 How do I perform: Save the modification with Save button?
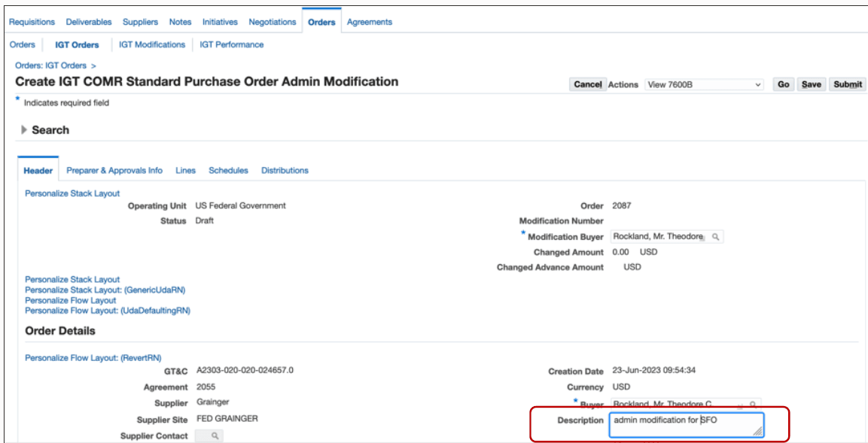pyautogui.click(x=811, y=85)
